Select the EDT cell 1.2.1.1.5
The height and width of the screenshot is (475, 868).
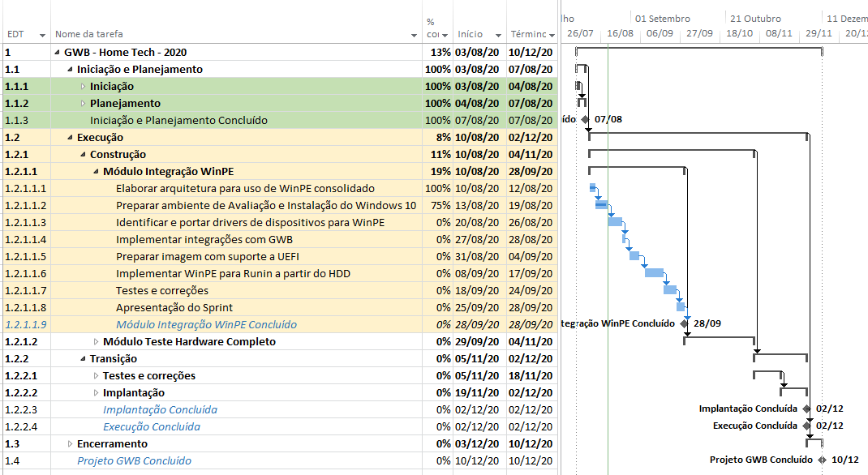pos(26,257)
